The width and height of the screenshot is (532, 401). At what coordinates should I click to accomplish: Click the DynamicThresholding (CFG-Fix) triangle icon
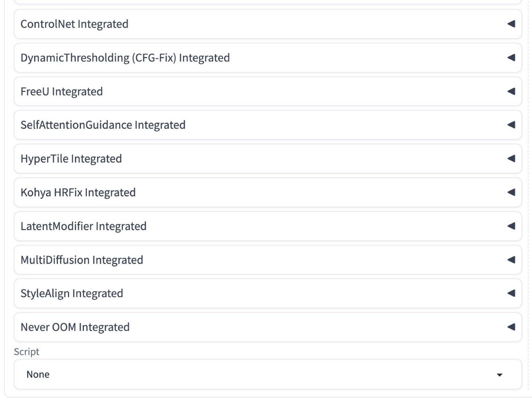(511, 58)
